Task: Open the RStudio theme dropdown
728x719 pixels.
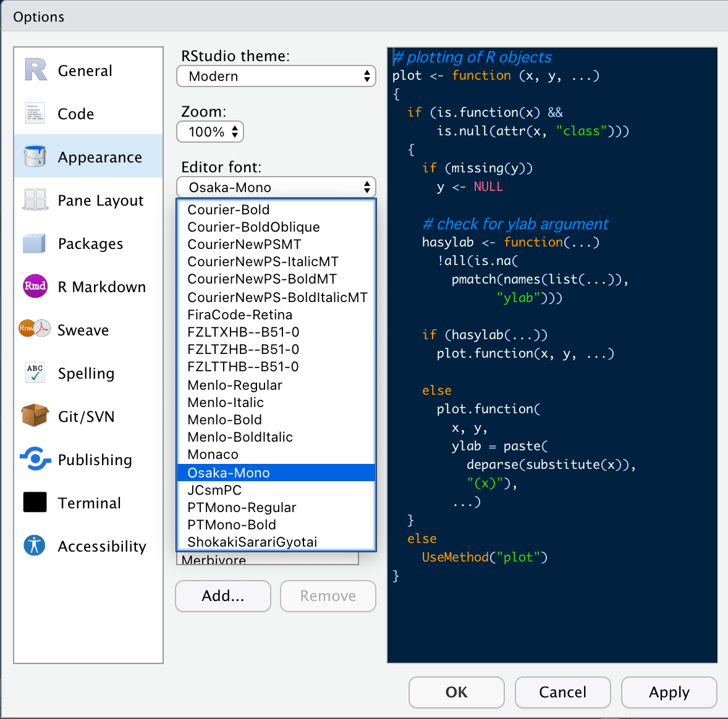Action: (x=276, y=76)
